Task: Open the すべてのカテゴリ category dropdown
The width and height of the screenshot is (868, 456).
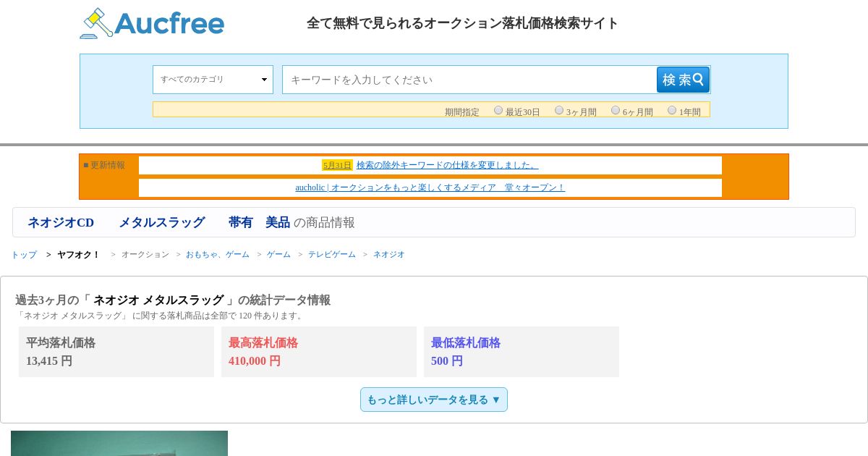Action: point(213,80)
